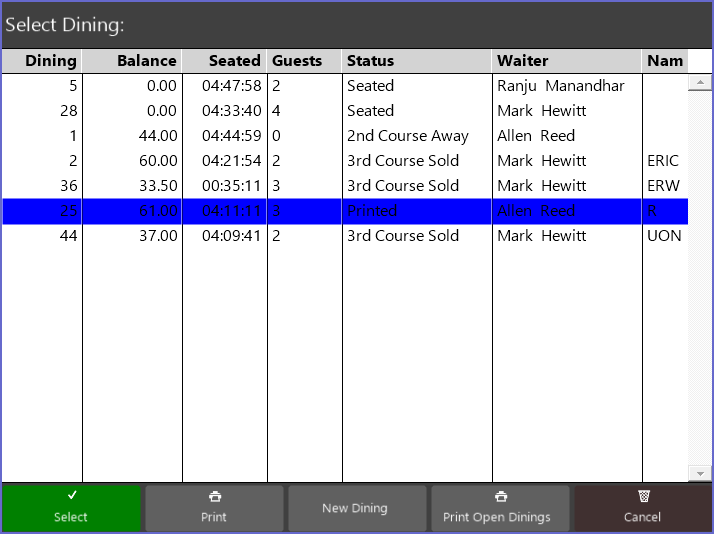Click the checkmark icon on Select button
The image size is (714, 534).
[71, 495]
